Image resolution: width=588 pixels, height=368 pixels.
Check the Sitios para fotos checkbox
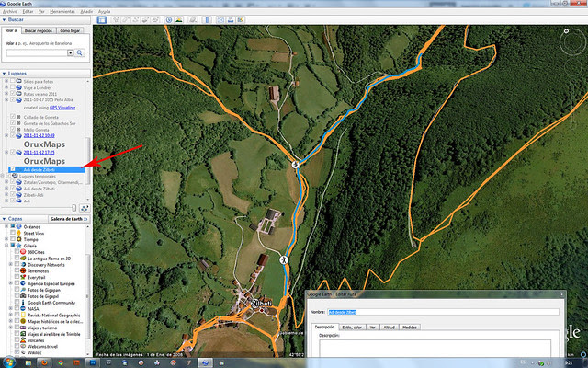12,81
